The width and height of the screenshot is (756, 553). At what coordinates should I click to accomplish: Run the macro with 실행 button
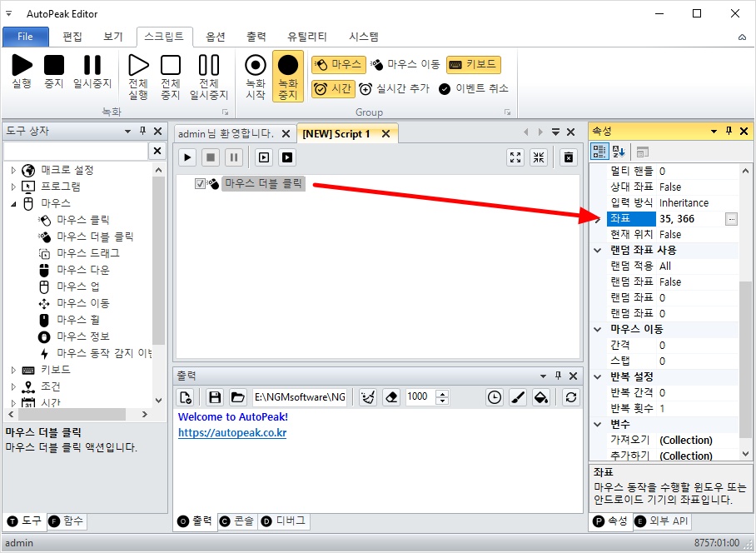[x=22, y=72]
